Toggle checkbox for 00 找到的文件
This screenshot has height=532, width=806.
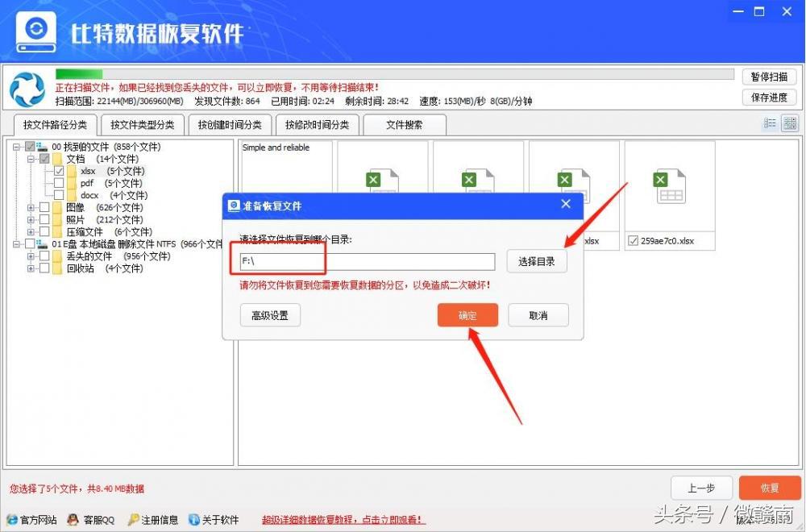[30, 147]
